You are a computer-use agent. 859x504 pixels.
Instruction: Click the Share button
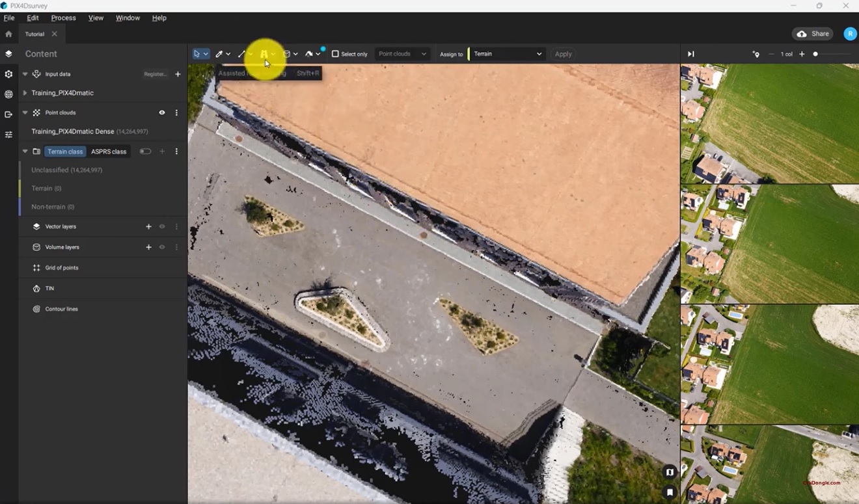tap(813, 34)
